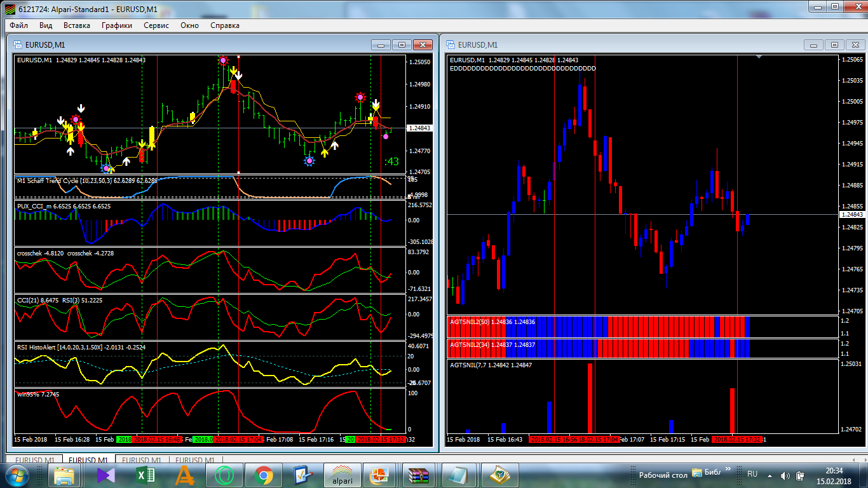Screen dimensions: 868x488
Task: Click the M1 Schaff Trend Cycle indicator label
Action: point(87,180)
